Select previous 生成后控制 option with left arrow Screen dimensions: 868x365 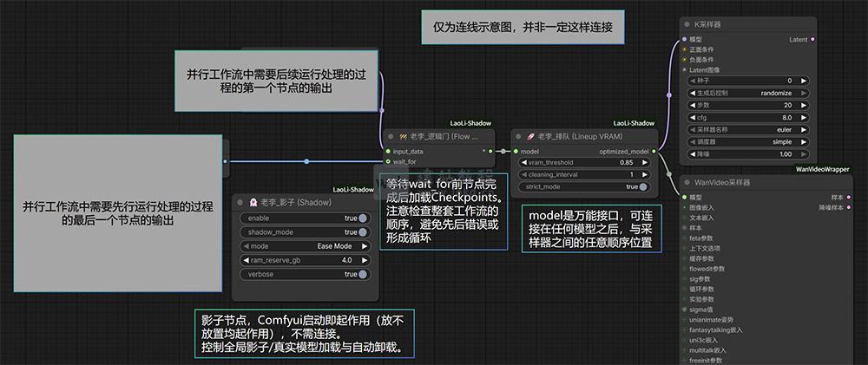(x=692, y=93)
